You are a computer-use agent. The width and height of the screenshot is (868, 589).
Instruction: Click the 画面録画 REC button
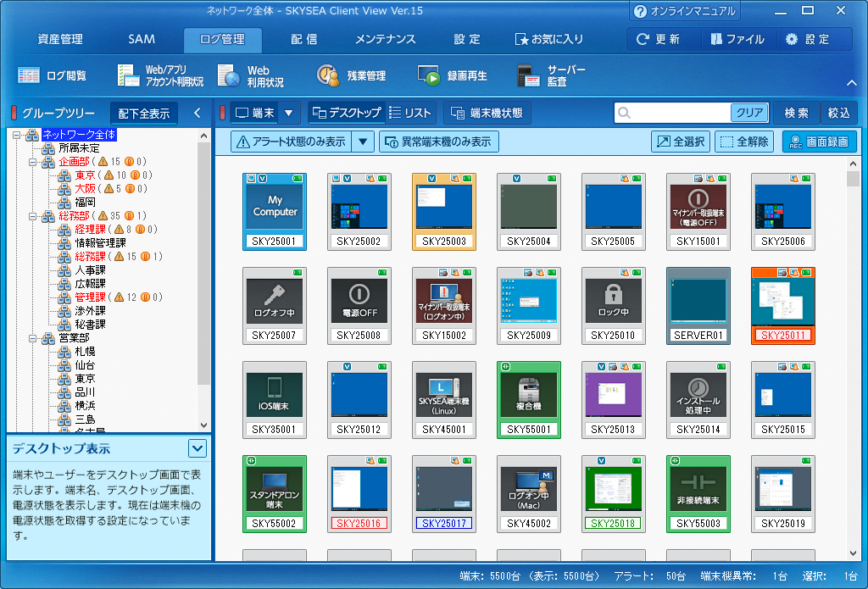click(820, 142)
